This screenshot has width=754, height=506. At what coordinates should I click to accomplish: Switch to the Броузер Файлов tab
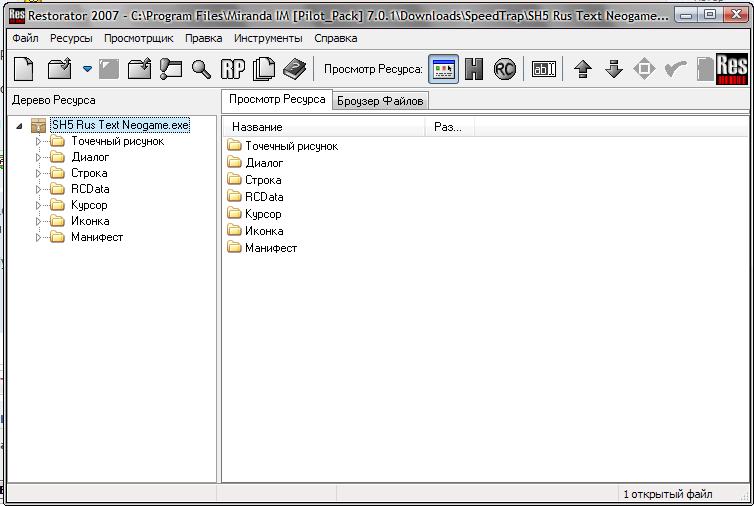[x=380, y=101]
